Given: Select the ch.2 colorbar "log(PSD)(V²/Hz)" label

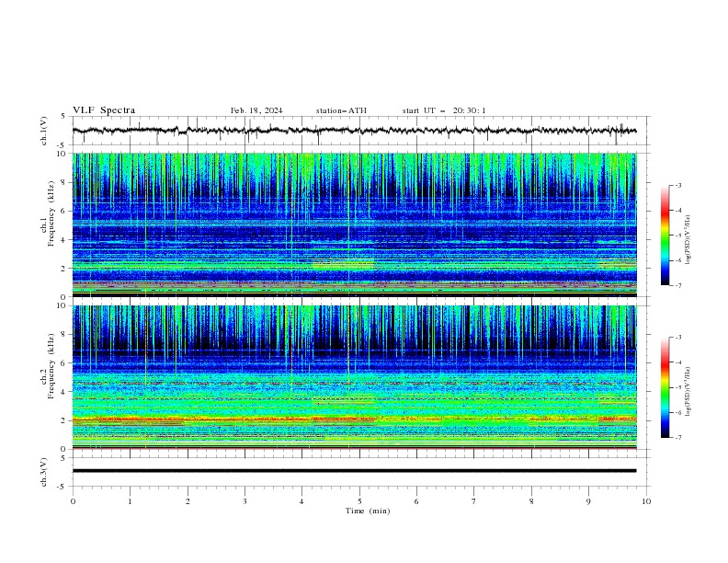Looking at the screenshot, I should pos(688,391).
